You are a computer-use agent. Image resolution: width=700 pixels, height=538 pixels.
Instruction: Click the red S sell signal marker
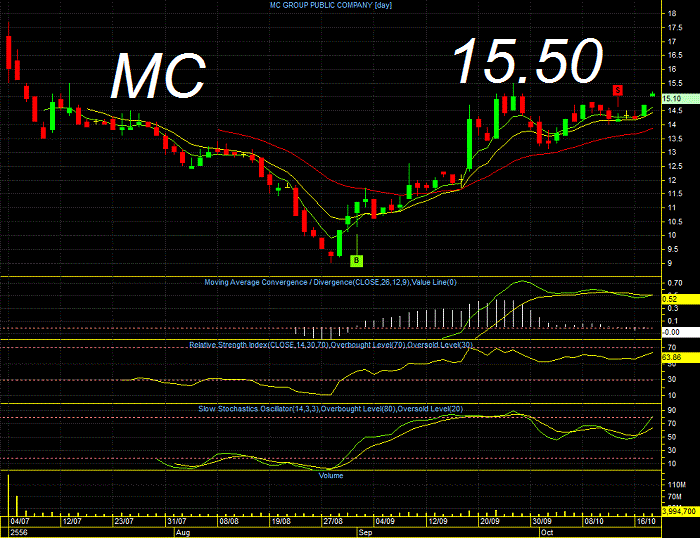(618, 91)
